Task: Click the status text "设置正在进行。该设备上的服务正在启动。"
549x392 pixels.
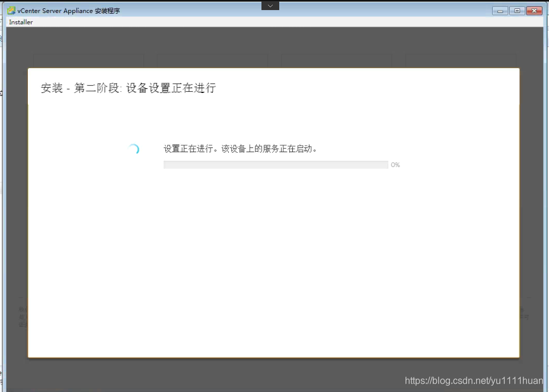Action: [x=241, y=149]
